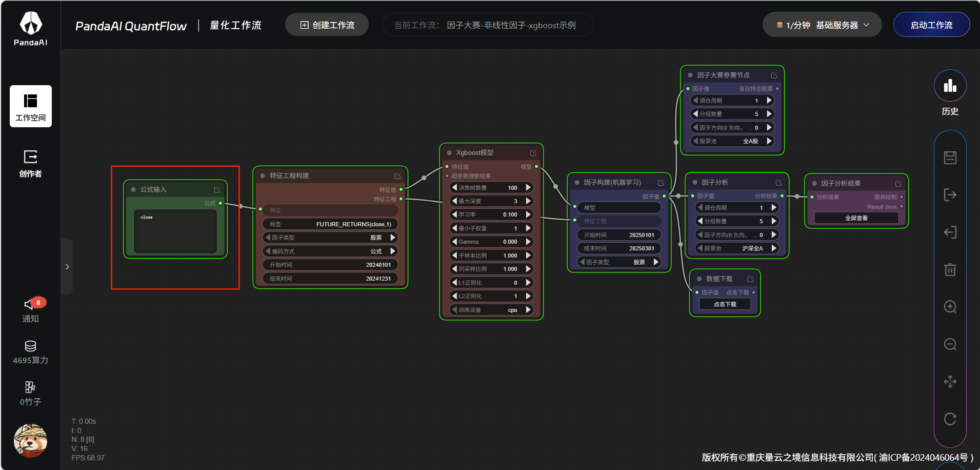Image resolution: width=980 pixels, height=470 pixels.
Task: Toggle collapse dot on Xgboost模型 node
Action: [449, 152]
